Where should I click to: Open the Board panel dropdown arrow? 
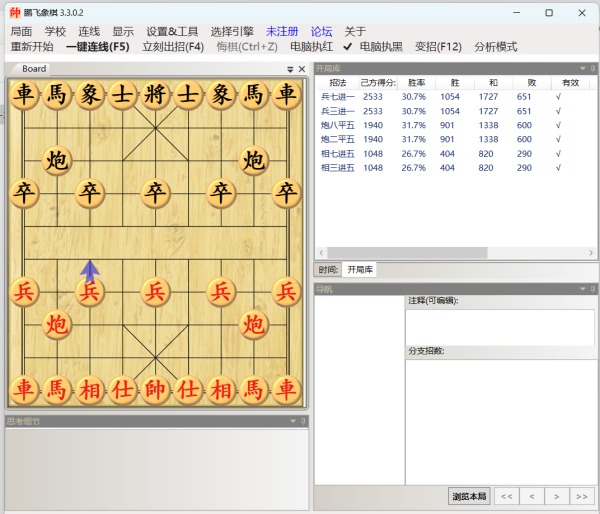tap(290, 69)
